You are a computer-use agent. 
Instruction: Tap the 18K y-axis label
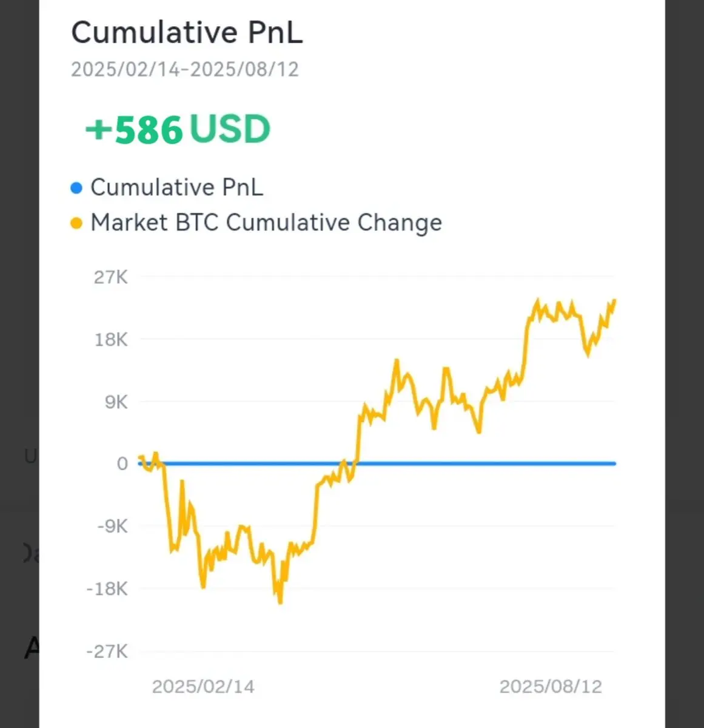(x=110, y=339)
